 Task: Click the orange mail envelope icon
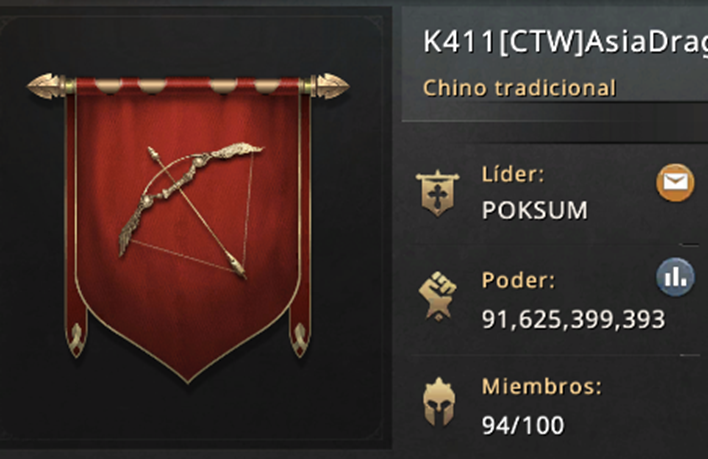coord(675,182)
